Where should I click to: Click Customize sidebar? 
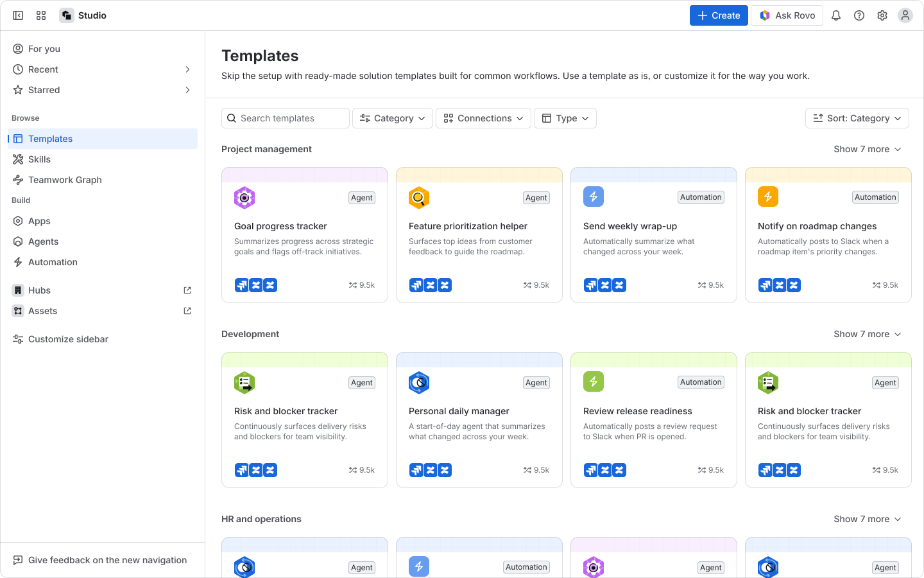(103, 339)
